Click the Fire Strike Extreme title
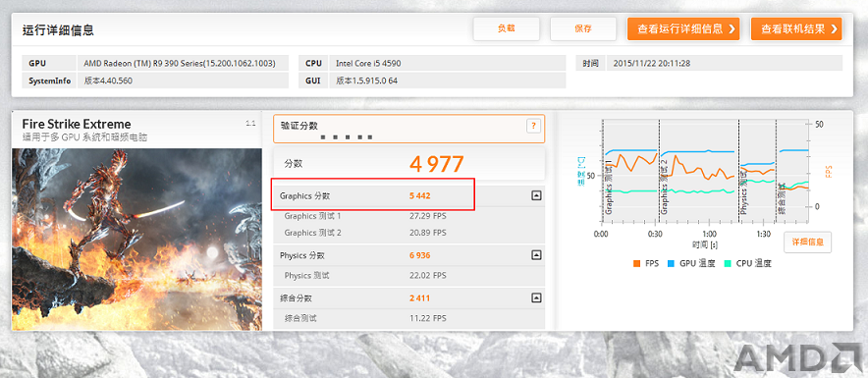 pos(77,124)
